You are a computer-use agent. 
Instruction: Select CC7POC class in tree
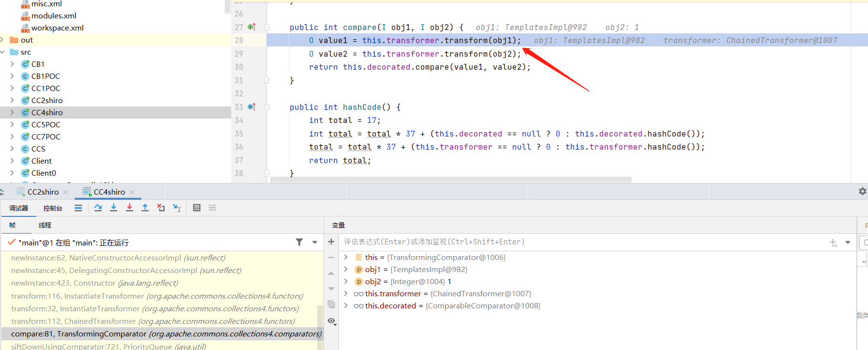click(46, 137)
